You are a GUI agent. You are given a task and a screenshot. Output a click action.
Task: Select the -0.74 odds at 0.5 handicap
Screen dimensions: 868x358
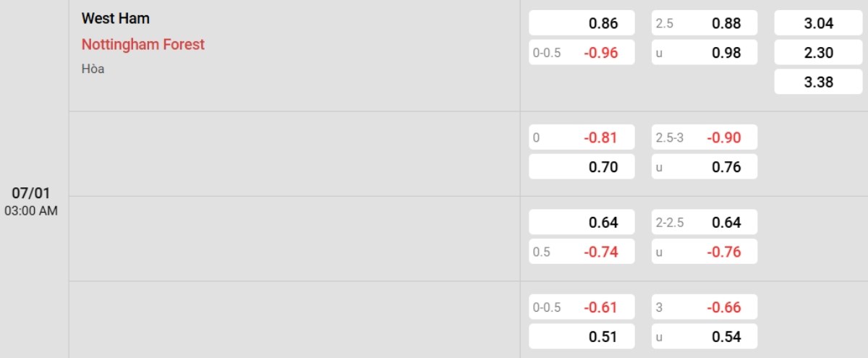pyautogui.click(x=582, y=252)
